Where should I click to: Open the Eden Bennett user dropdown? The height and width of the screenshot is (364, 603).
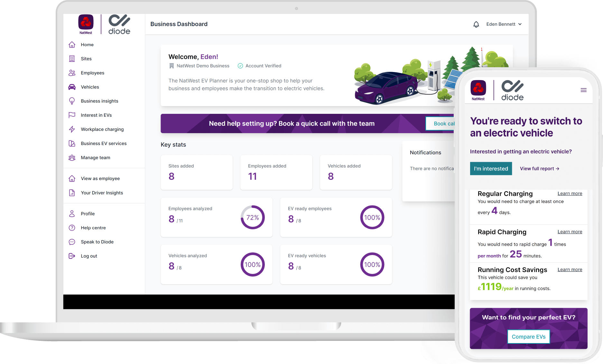pyautogui.click(x=504, y=24)
